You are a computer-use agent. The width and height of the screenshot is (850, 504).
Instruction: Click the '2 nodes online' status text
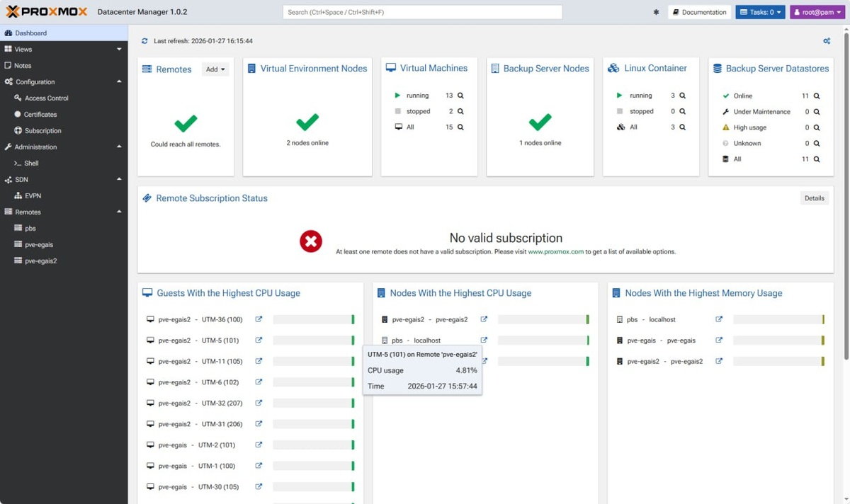(307, 143)
